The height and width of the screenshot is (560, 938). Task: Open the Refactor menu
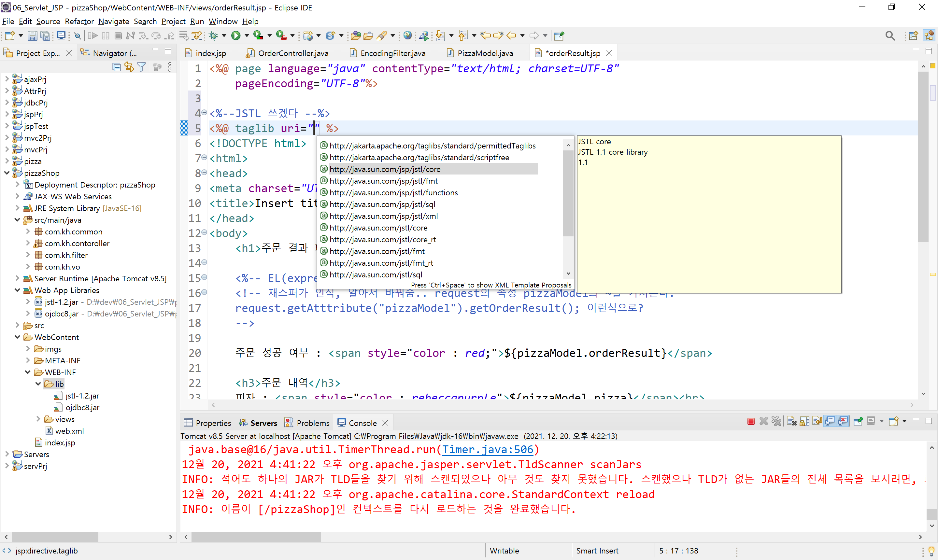pos(79,21)
